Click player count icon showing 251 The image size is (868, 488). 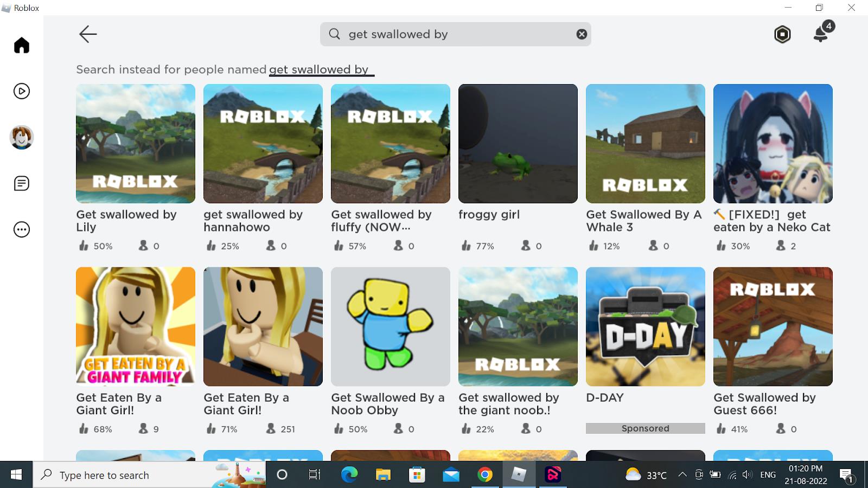[271, 428]
